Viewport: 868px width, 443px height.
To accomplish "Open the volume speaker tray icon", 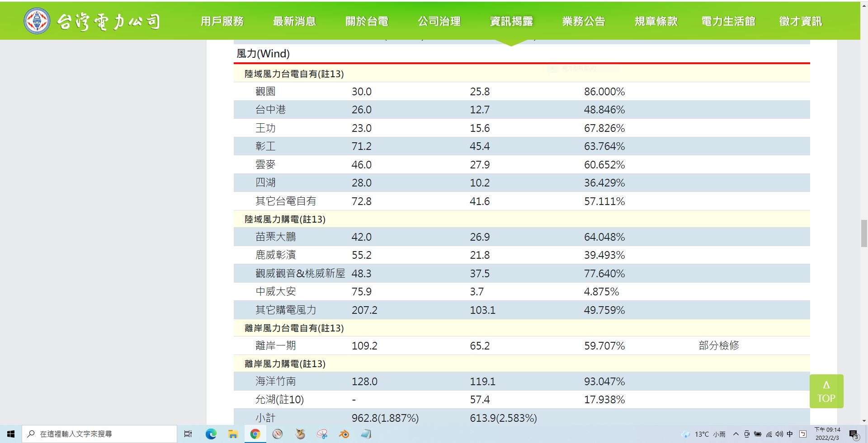I will tap(779, 434).
